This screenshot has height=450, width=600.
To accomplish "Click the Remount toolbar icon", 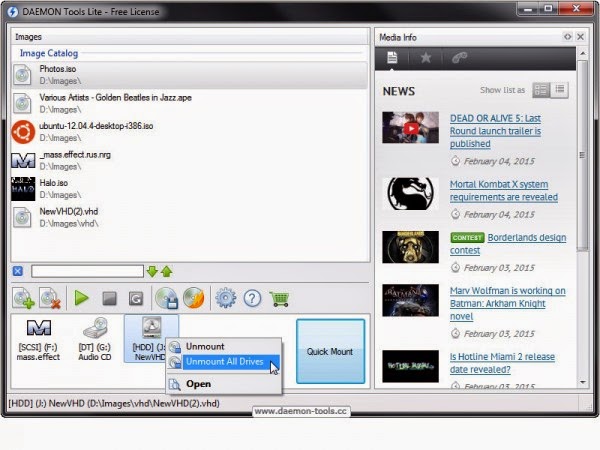I will click(x=136, y=298).
